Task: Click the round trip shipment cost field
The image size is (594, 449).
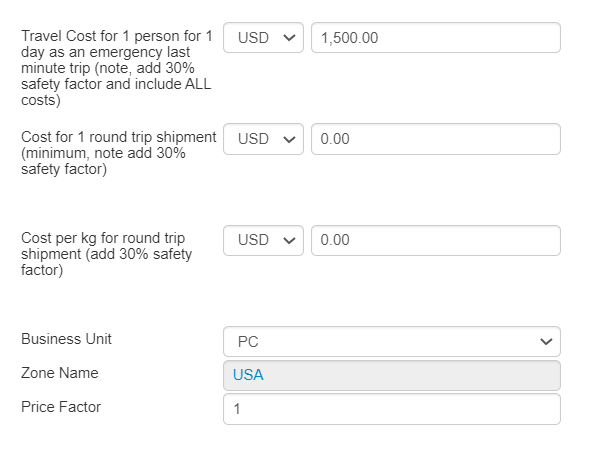Action: coord(436,139)
